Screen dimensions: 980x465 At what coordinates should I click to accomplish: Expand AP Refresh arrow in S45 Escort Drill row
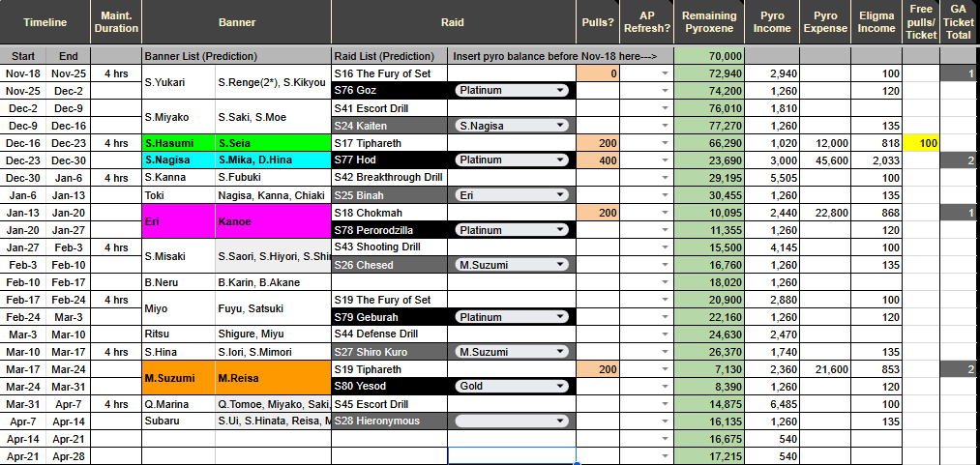665,404
